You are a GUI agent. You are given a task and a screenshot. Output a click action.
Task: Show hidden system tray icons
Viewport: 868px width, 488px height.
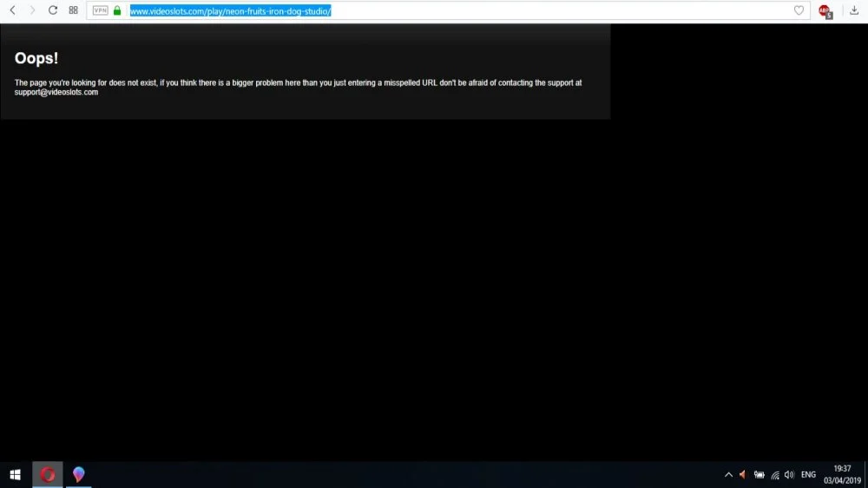(x=728, y=475)
